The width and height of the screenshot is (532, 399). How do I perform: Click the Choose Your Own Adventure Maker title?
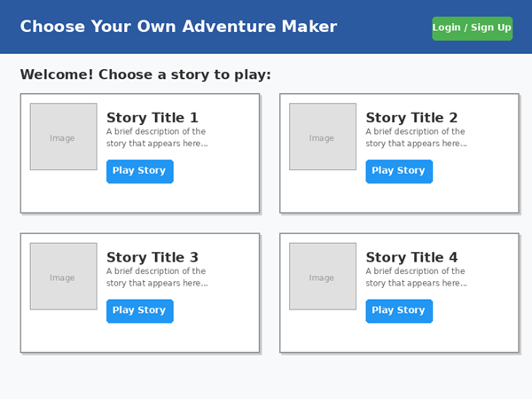pyautogui.click(x=178, y=27)
